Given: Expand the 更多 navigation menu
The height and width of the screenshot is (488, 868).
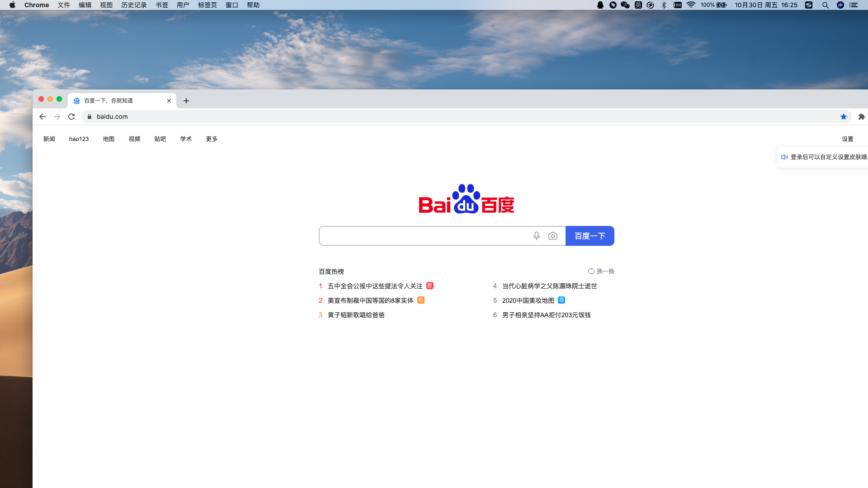Looking at the screenshot, I should (212, 139).
